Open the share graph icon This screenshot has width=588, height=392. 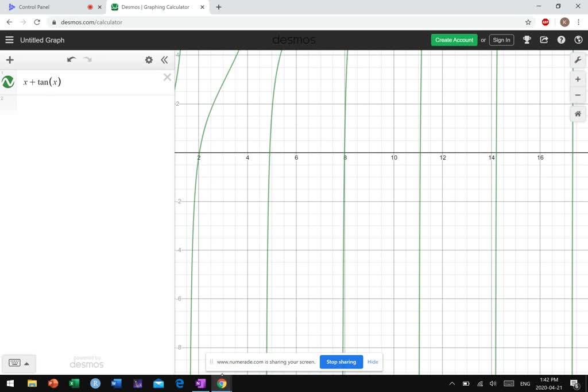coord(544,40)
